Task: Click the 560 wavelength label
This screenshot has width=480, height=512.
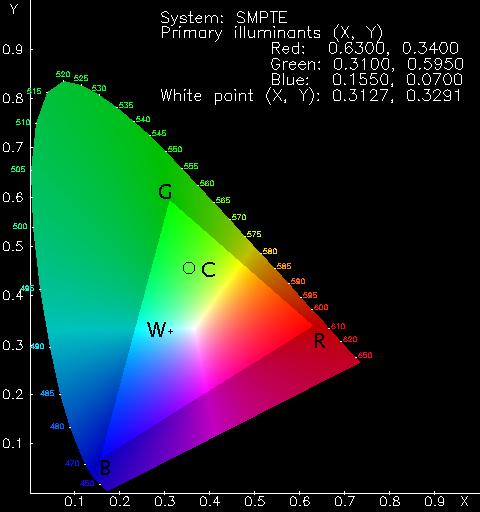Action: point(207,183)
